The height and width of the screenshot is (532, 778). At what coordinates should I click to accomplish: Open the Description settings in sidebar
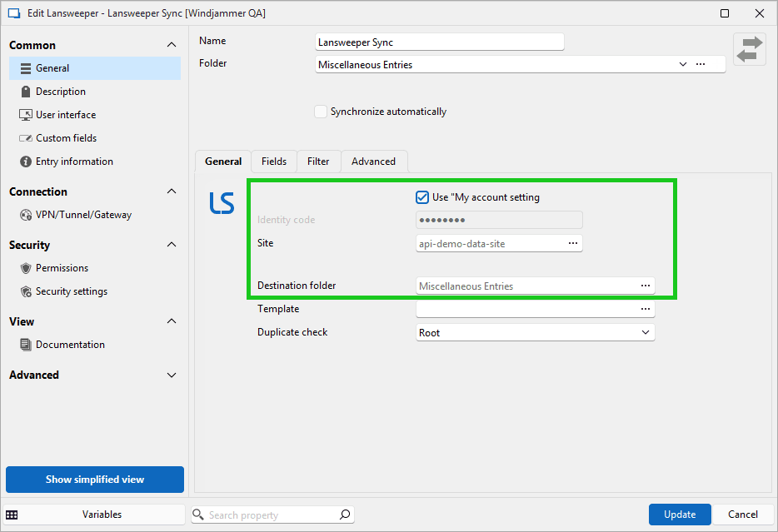62,91
